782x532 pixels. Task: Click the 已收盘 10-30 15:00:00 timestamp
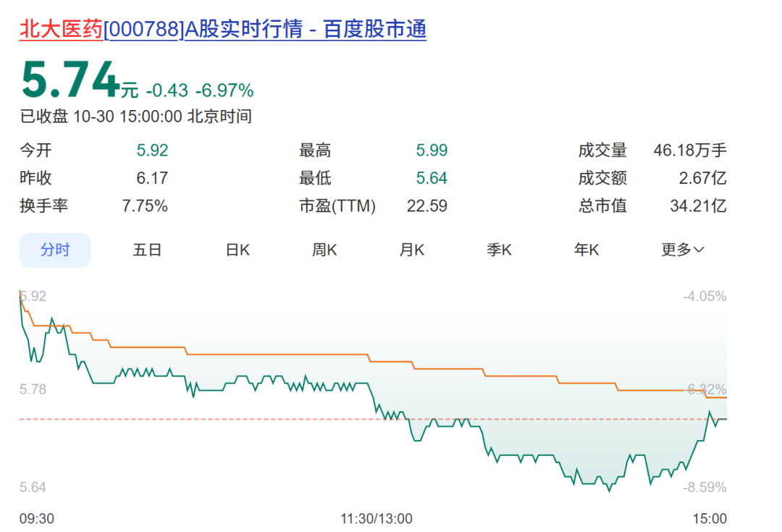coord(135,117)
